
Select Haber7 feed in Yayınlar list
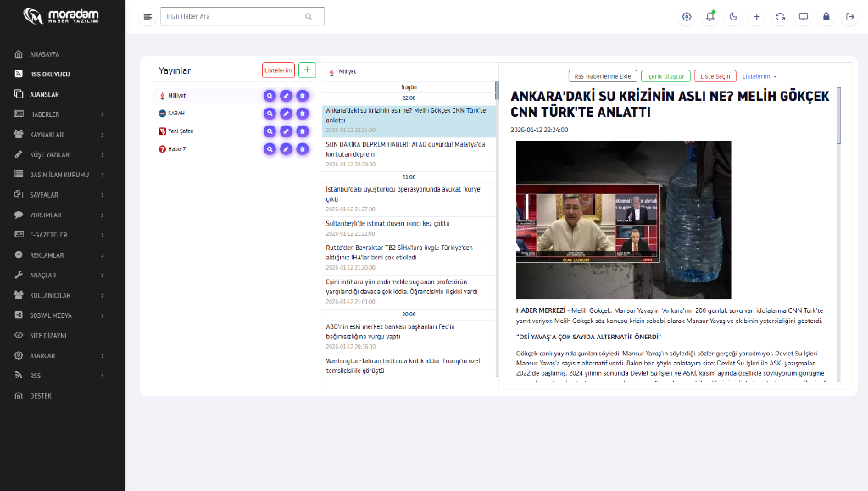(x=176, y=149)
